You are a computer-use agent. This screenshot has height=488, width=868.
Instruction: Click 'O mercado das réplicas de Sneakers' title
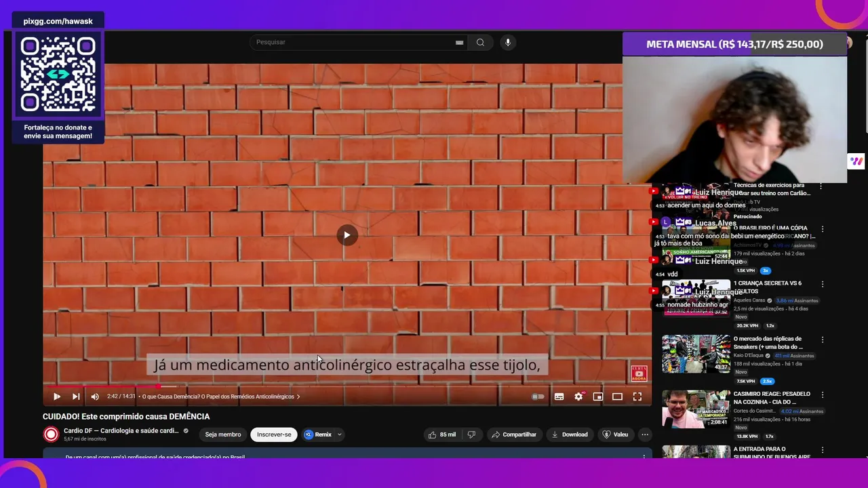tap(768, 342)
